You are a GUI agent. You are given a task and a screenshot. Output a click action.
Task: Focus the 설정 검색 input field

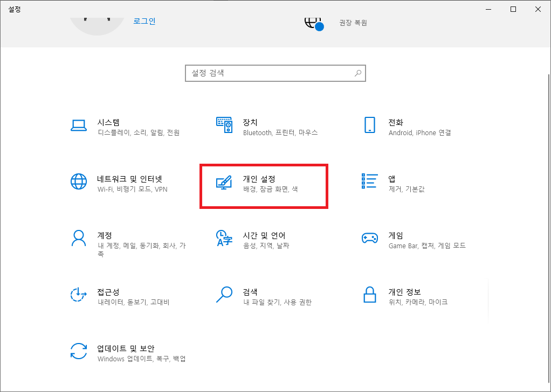pyautogui.click(x=275, y=73)
